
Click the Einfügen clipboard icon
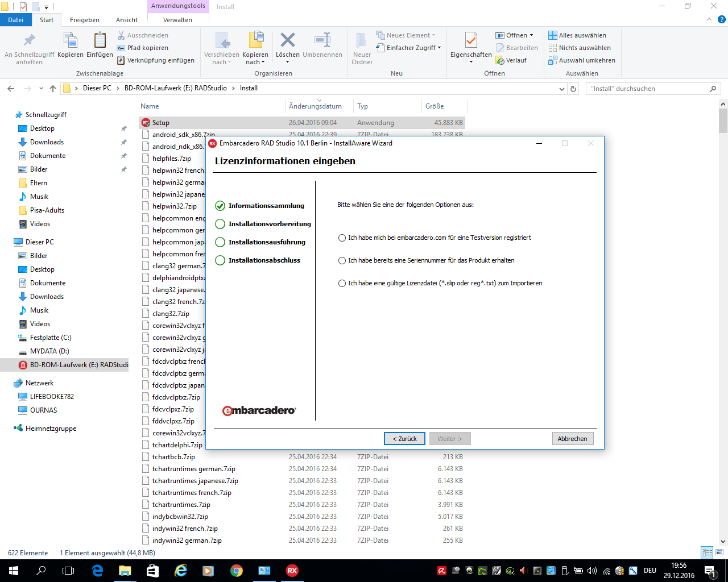100,45
